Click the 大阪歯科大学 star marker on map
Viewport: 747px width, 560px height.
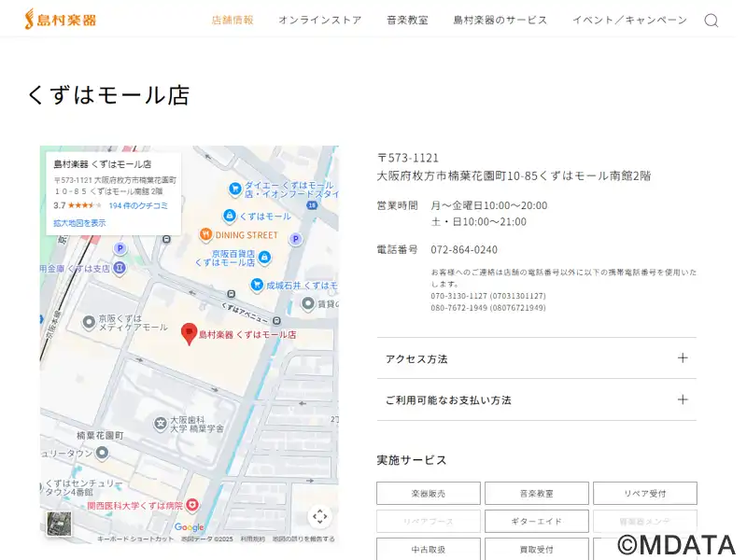point(160,424)
